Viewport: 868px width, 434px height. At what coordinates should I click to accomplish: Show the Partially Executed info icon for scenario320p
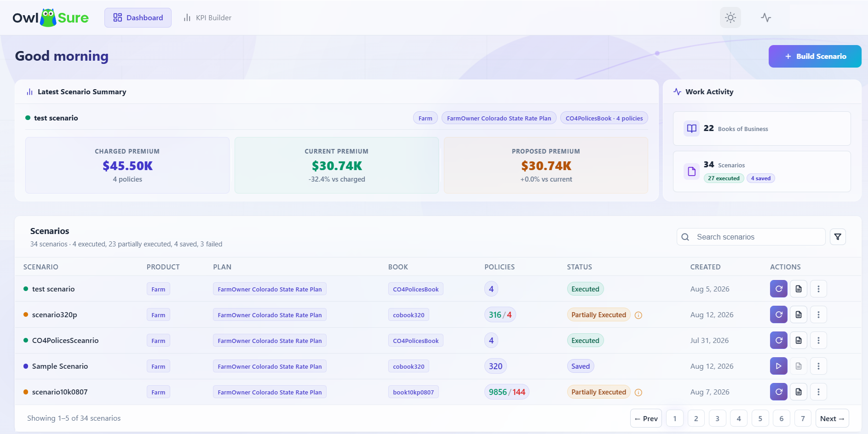[638, 315]
